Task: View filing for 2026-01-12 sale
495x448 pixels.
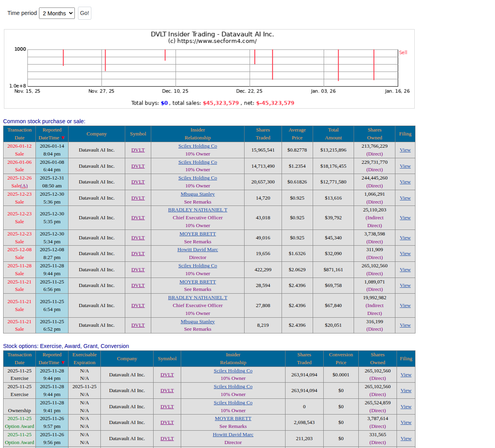Action: tap(405, 150)
